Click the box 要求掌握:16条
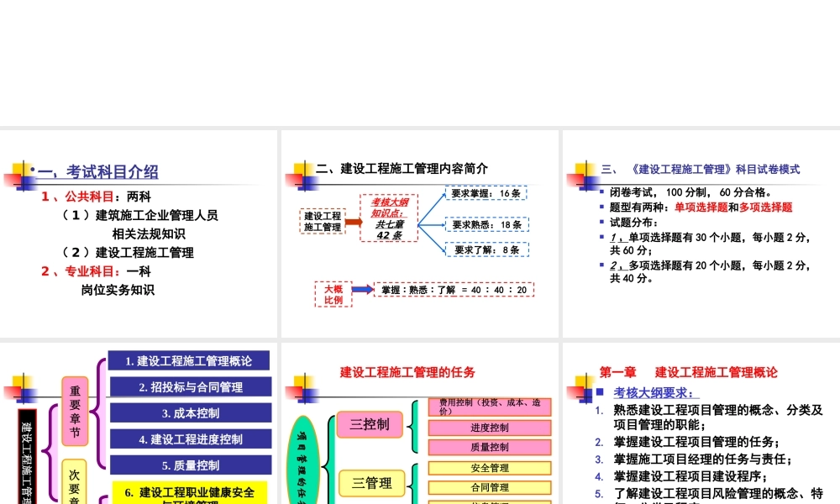The height and width of the screenshot is (504, 840). point(486,193)
